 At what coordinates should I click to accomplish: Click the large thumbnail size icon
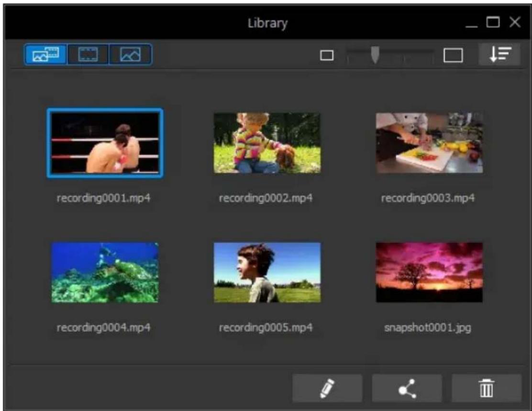tap(453, 56)
